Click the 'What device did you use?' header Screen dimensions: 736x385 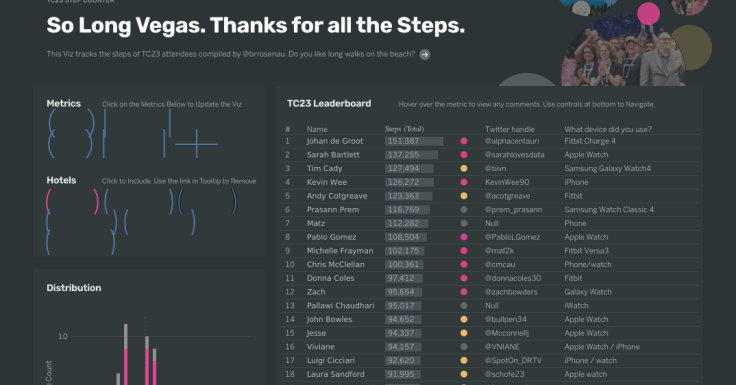click(608, 129)
